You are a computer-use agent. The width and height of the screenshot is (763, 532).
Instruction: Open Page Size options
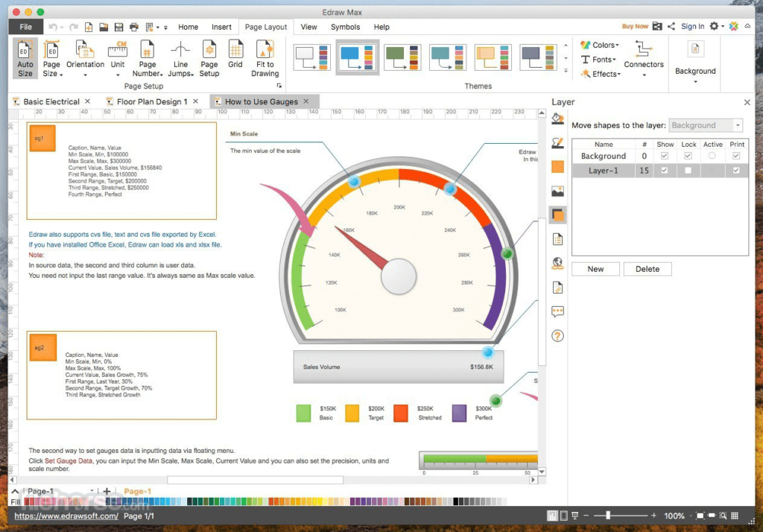point(51,59)
